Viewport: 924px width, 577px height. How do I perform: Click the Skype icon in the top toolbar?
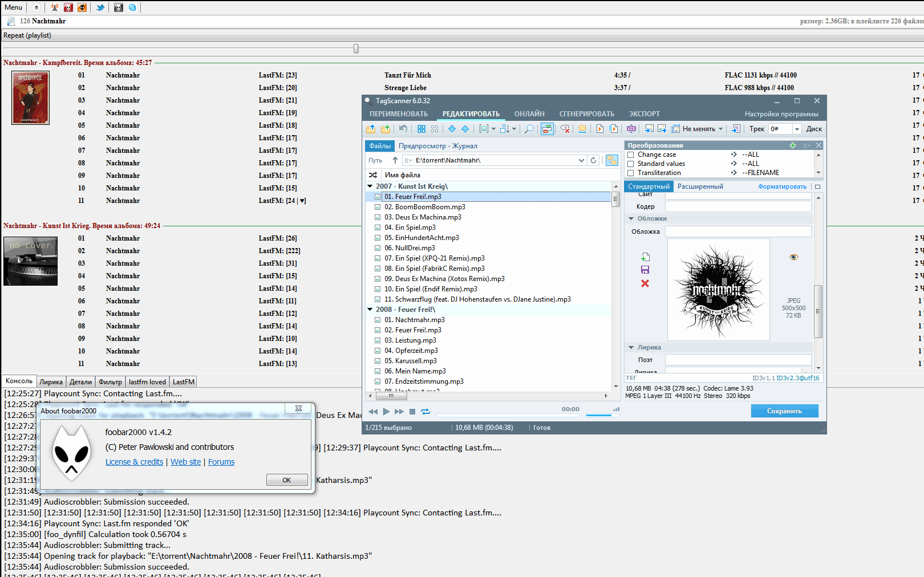132,7
